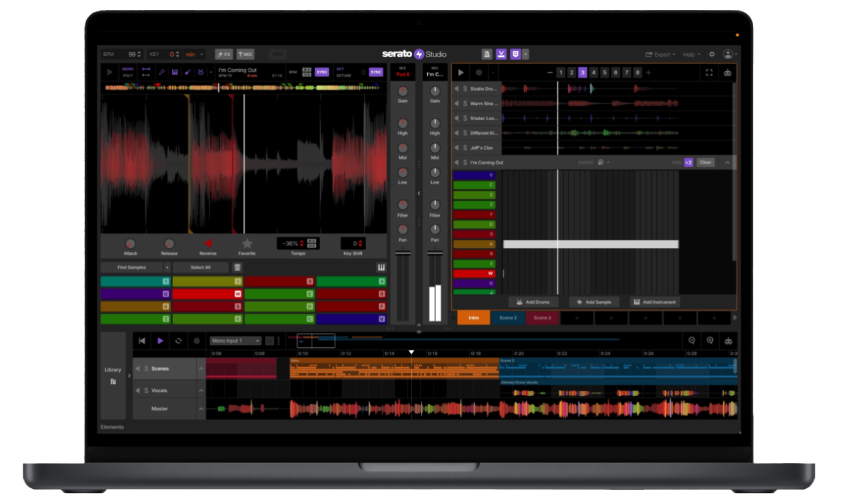The height and width of the screenshot is (504, 845).
Task: Open the Mono Input 1 dropdown
Action: [236, 340]
